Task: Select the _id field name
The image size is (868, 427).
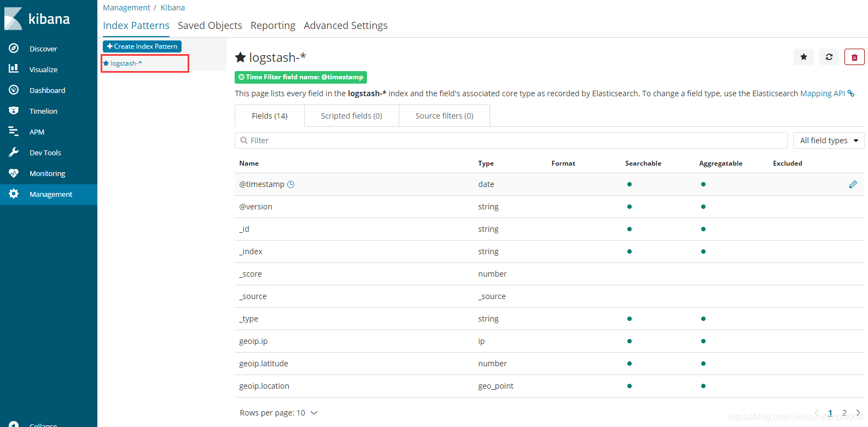Action: [244, 229]
